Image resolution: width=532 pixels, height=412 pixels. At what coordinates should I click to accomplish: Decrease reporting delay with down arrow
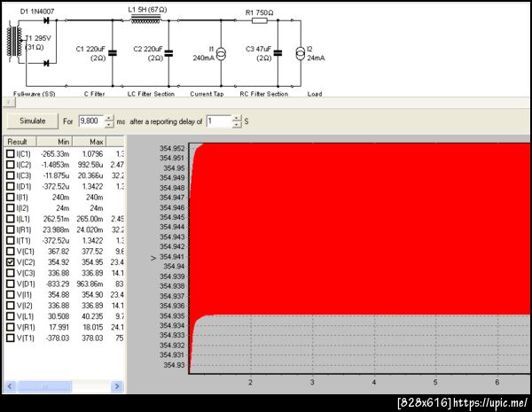click(x=237, y=124)
